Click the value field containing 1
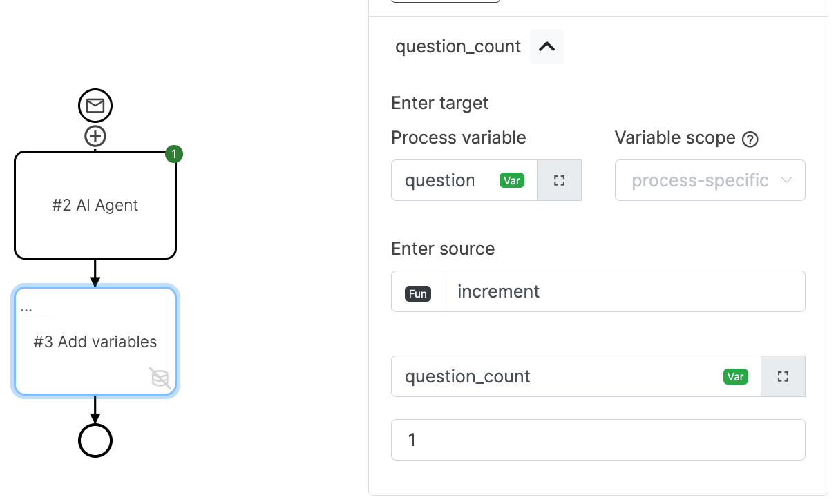This screenshot has height=504, width=836. coord(598,440)
